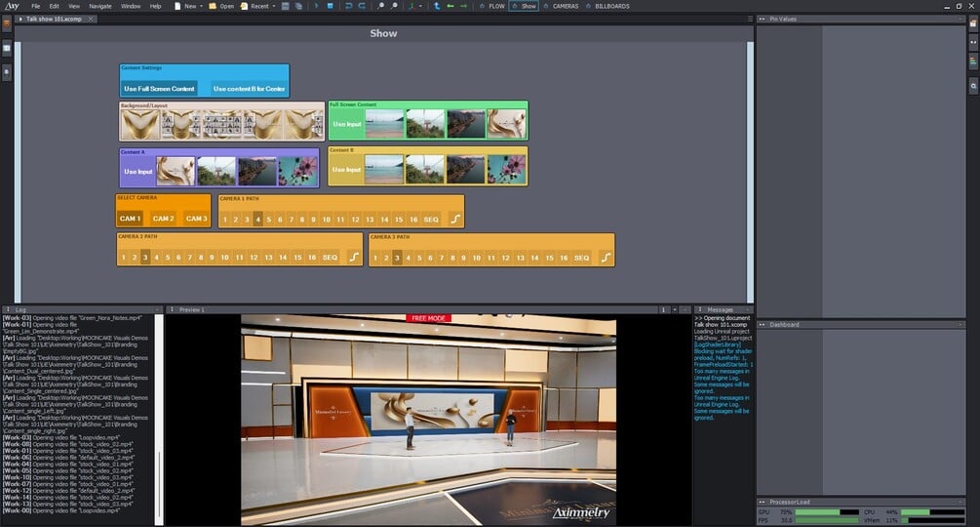Click the Open folder icon
The image size is (980, 527).
coord(213,6)
